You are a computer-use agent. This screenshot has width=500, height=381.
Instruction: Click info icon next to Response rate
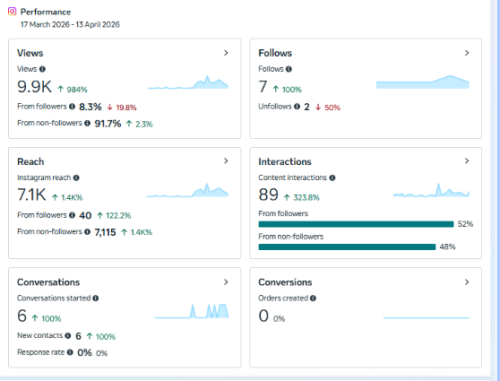pos(70,352)
